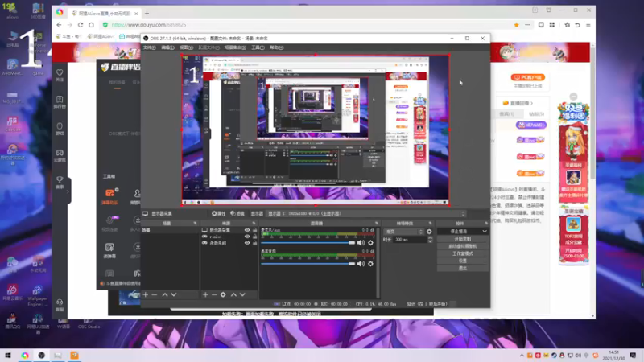Toggle visibility of the third source in the list
The image size is (644, 362).
247,243
